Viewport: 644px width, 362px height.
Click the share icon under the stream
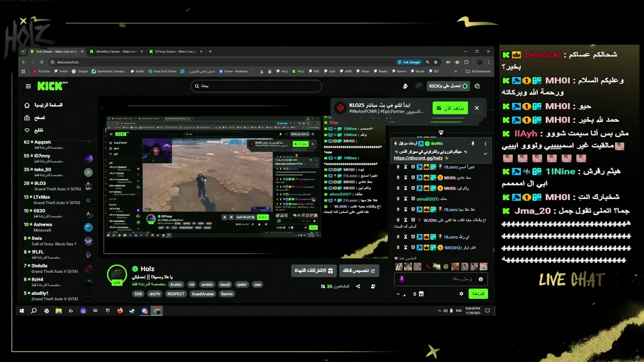tap(358, 286)
